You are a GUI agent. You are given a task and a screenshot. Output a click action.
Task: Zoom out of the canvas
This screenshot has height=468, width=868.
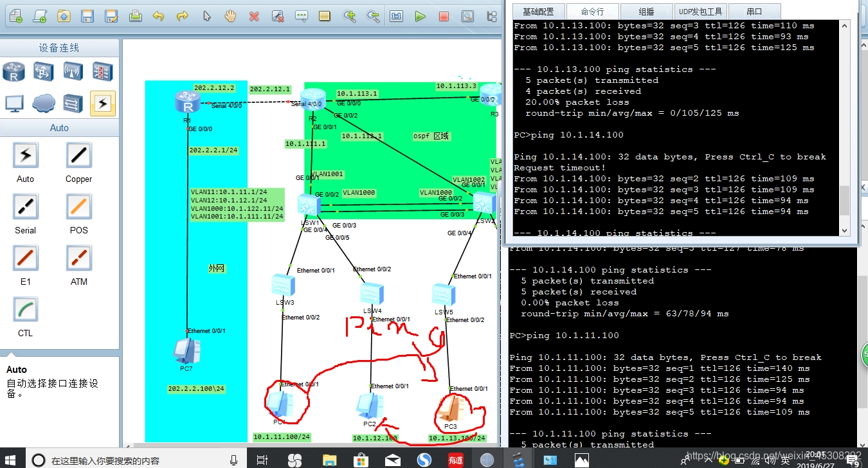coord(372,16)
